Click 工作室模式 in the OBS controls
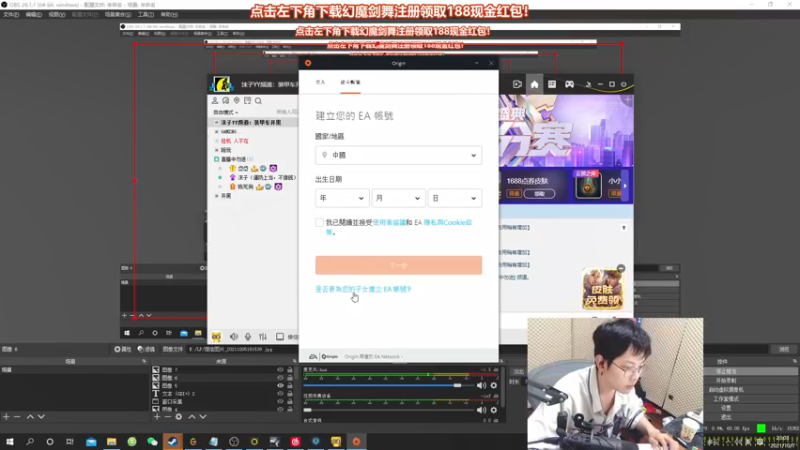 726,399
